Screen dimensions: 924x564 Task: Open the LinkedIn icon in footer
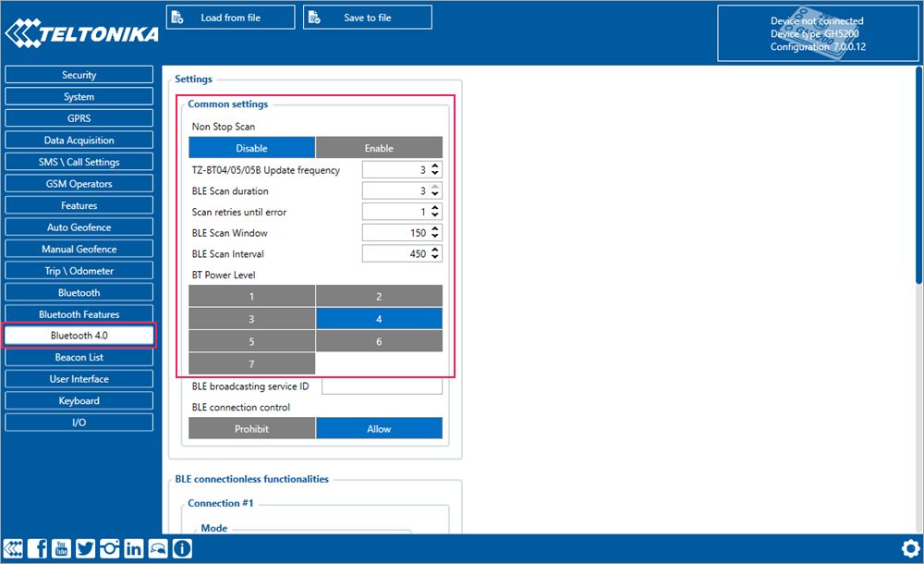pyautogui.click(x=134, y=548)
